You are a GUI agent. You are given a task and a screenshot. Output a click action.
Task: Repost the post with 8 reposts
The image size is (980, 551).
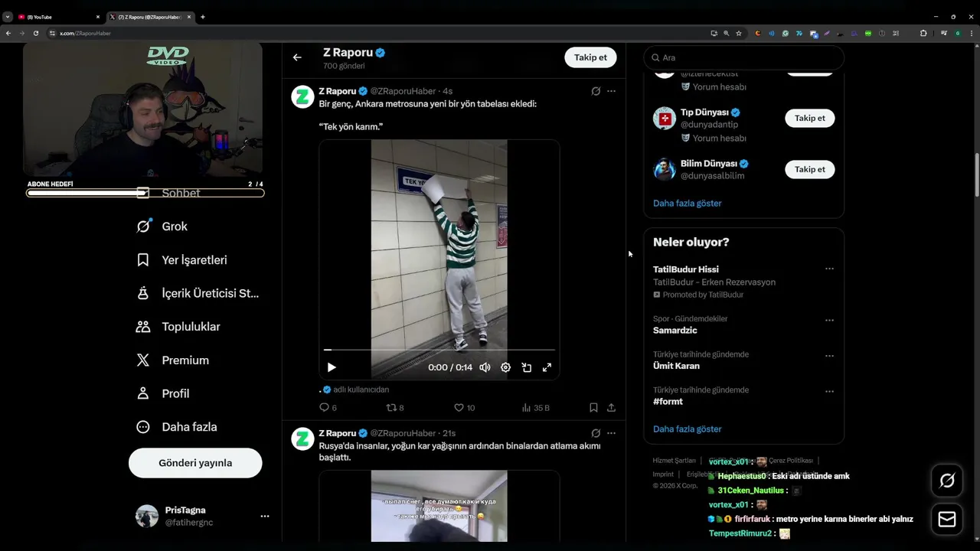pos(394,408)
